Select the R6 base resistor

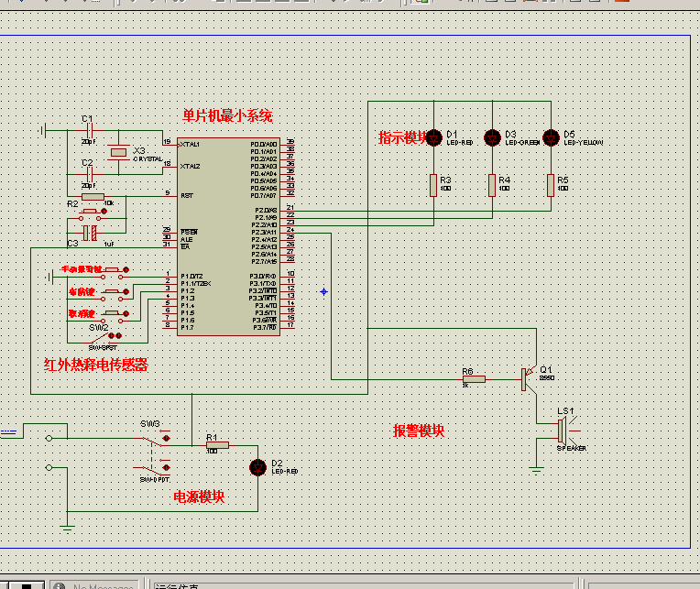coord(474,379)
